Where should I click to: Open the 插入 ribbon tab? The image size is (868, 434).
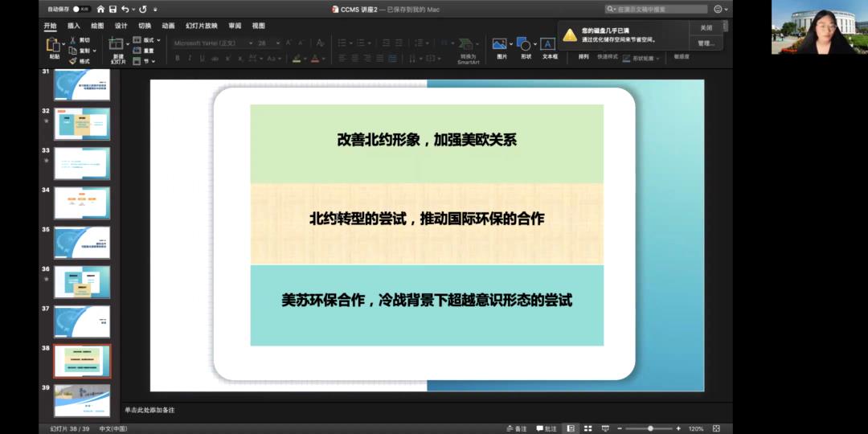tap(74, 26)
